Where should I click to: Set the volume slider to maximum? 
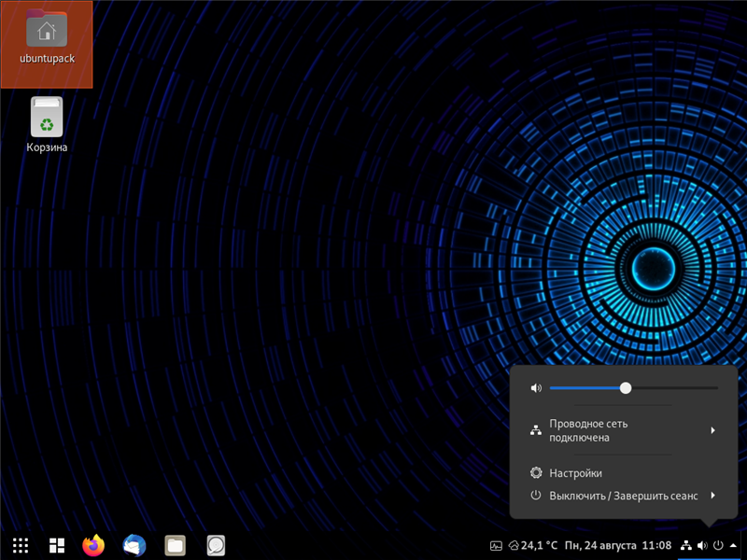click(x=717, y=388)
